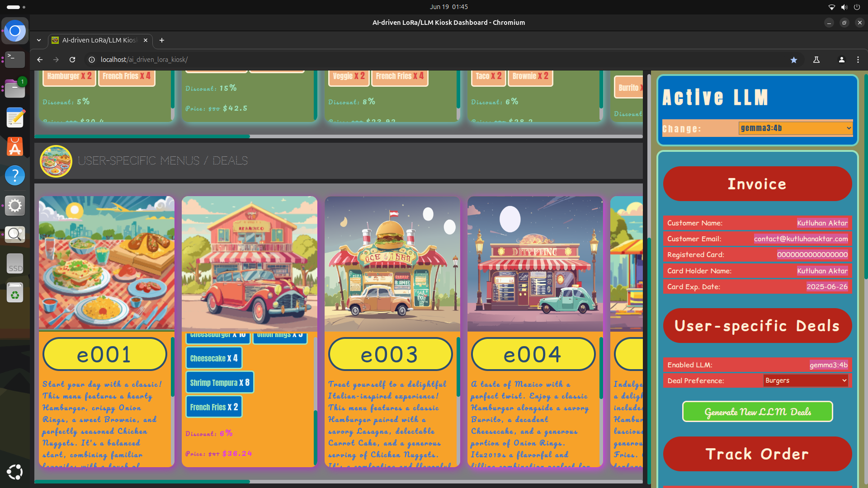Click the deals horizontal scrollbar at bottom
The width and height of the screenshot is (868, 488).
pos(142,482)
